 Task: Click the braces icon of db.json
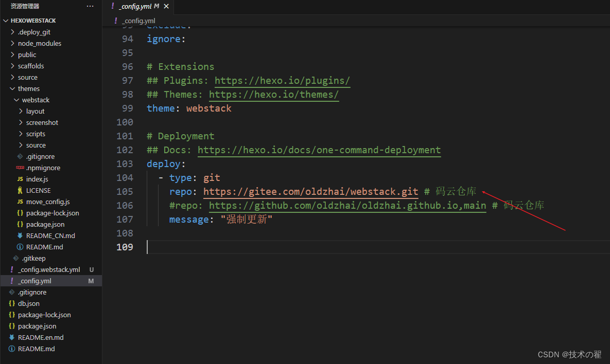pos(12,303)
